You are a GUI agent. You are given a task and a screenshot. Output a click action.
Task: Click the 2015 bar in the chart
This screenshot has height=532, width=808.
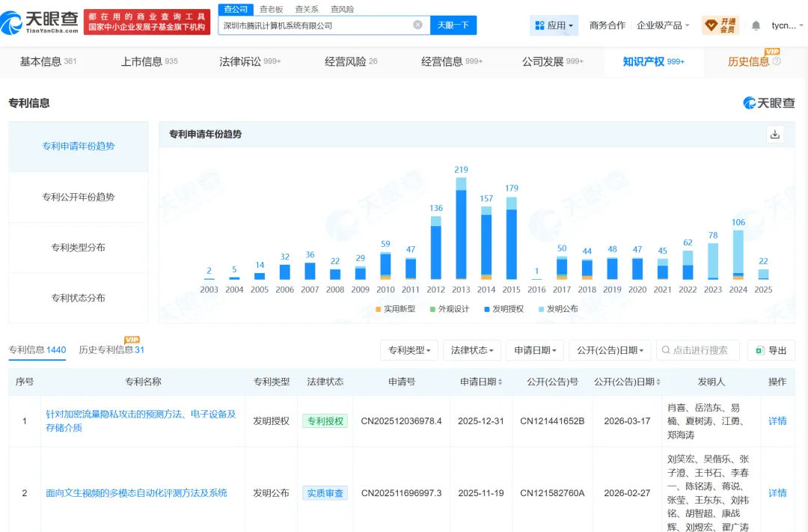(x=512, y=238)
